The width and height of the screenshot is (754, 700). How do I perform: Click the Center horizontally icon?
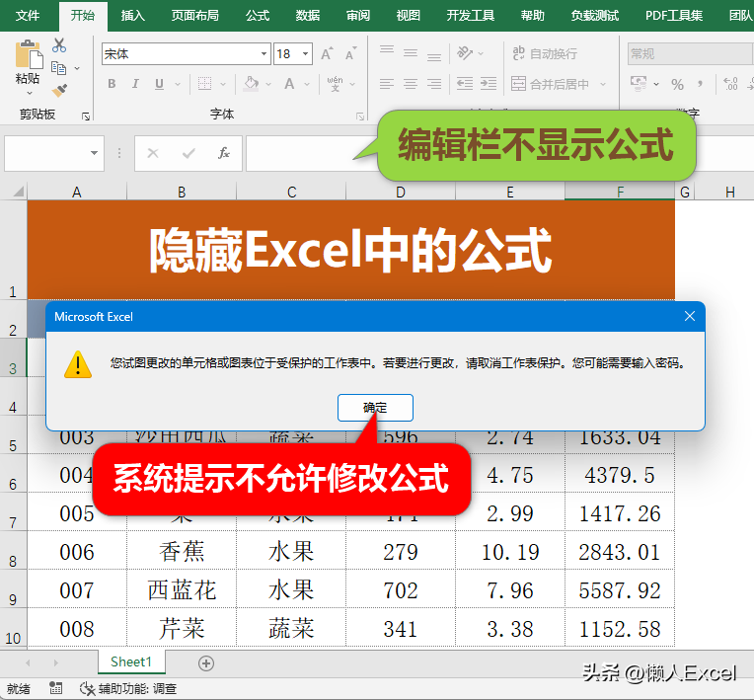[411, 84]
